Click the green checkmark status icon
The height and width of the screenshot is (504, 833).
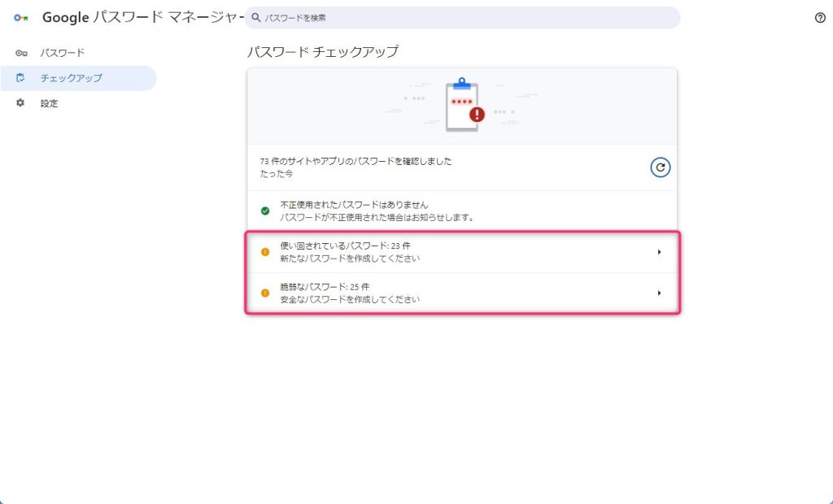(264, 211)
